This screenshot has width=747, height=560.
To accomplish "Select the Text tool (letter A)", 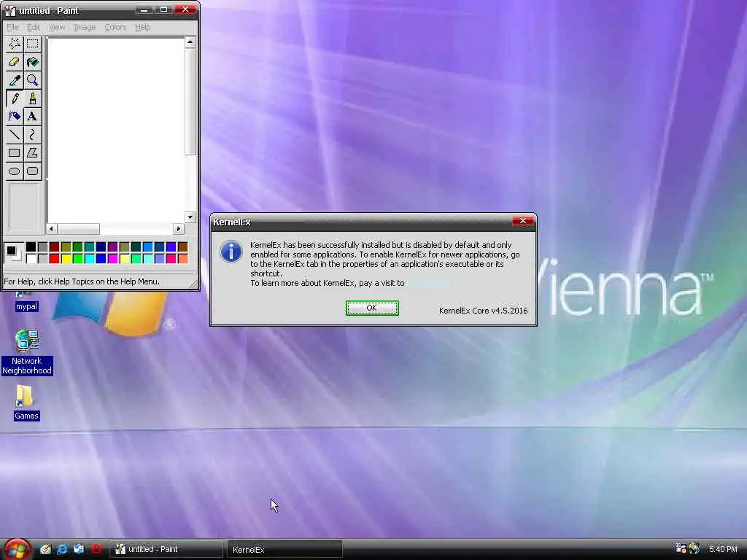I will click(x=32, y=117).
